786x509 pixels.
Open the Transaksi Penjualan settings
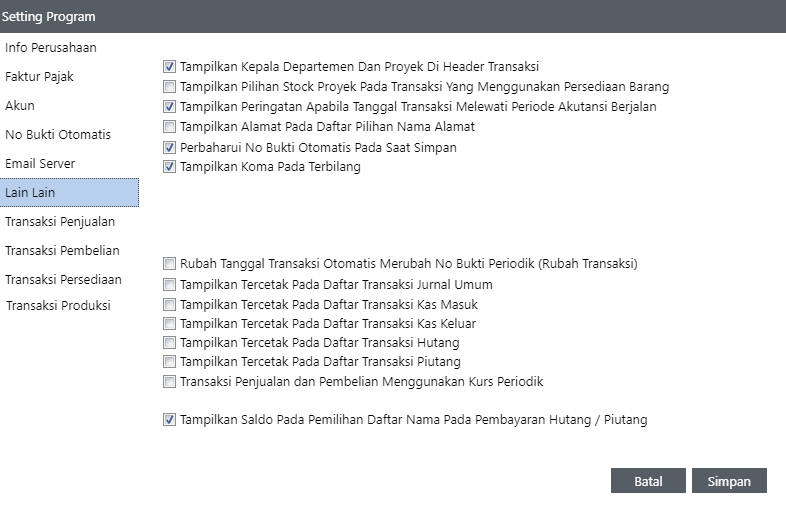point(59,222)
